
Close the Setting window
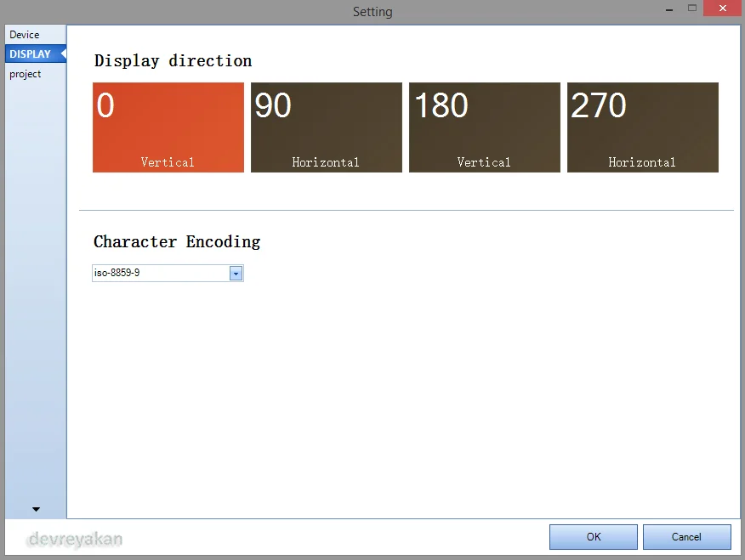point(723,8)
